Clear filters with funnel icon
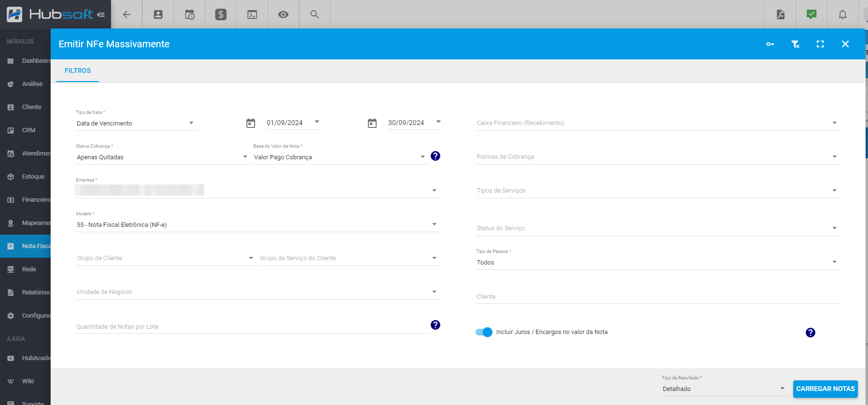This screenshot has width=868, height=405. (795, 44)
